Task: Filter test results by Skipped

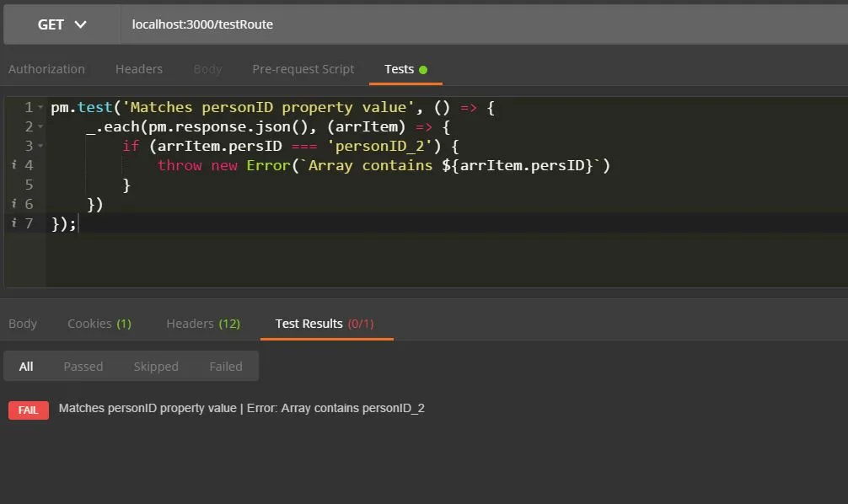Action: [x=156, y=367]
